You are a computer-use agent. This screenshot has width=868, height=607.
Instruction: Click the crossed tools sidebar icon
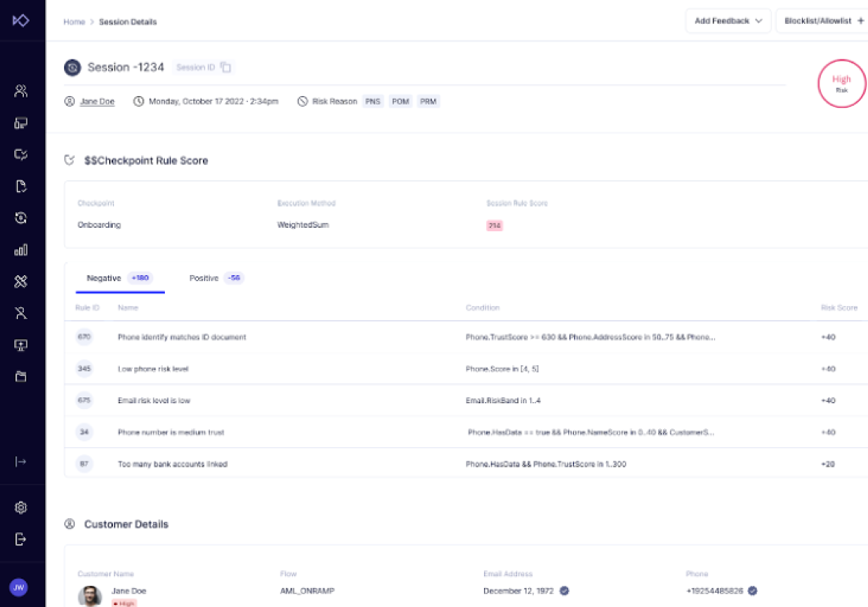(21, 282)
